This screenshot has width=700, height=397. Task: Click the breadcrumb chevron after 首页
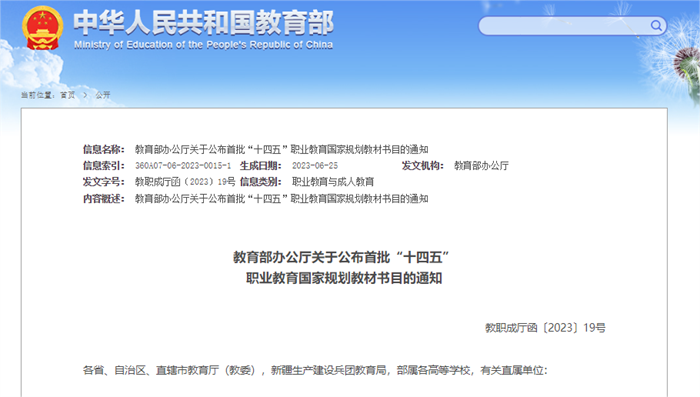[85, 95]
